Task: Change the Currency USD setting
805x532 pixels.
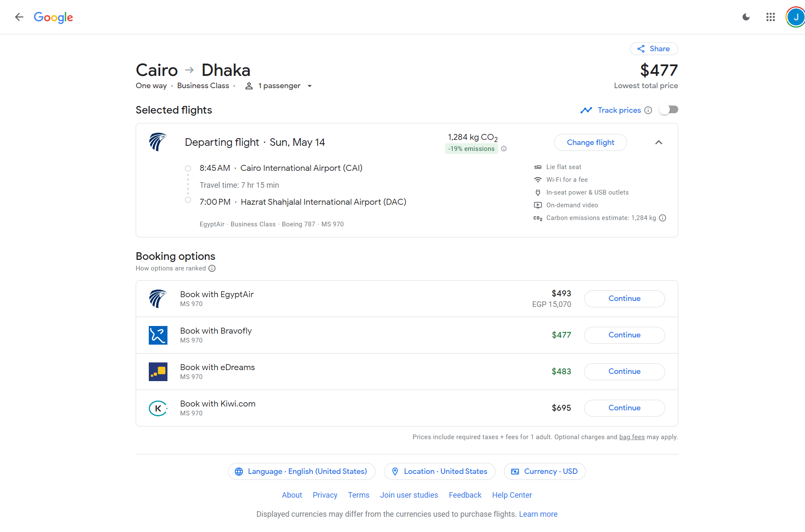Action: 544,471
